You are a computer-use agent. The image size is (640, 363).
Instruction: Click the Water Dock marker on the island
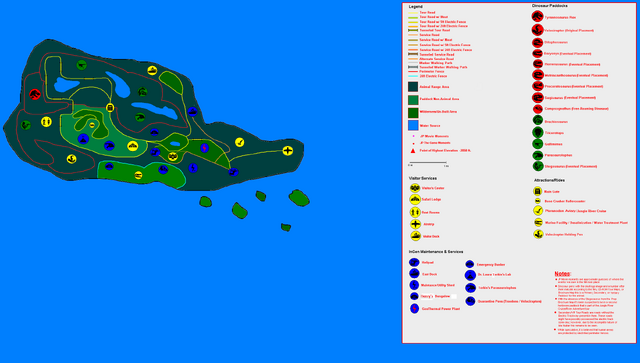coord(152,70)
